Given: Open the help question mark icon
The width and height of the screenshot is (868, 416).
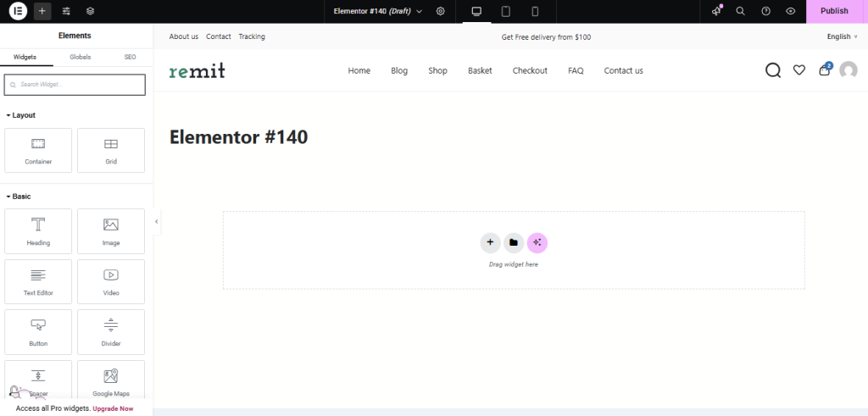Looking at the screenshot, I should 765,11.
